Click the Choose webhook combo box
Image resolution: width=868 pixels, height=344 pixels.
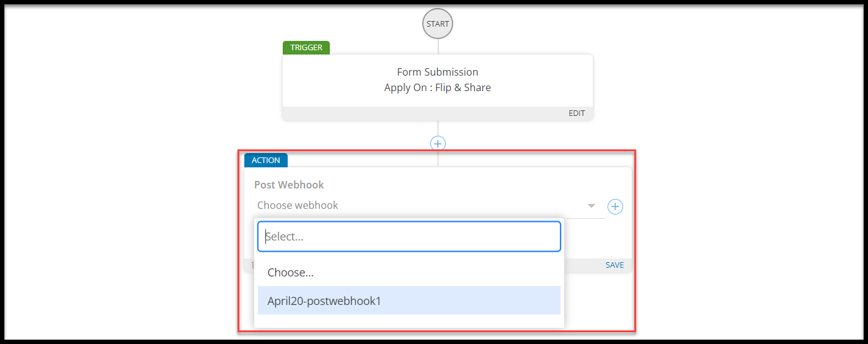pyautogui.click(x=430, y=206)
